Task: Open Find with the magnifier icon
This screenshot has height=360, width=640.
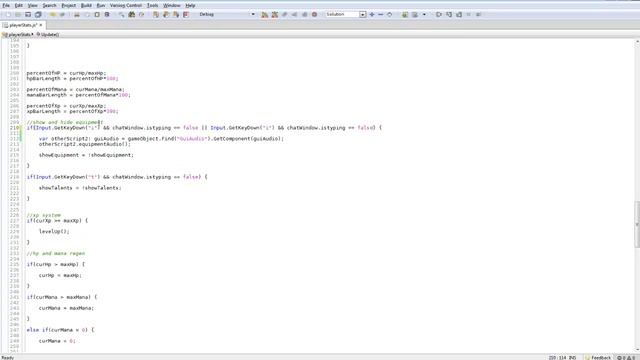Action: coord(122,15)
